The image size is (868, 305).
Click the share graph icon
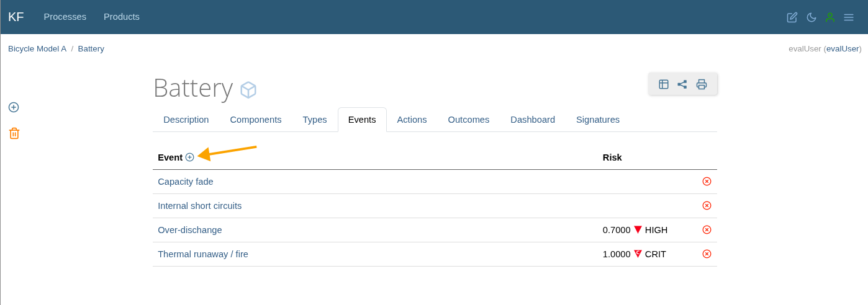[x=682, y=84]
